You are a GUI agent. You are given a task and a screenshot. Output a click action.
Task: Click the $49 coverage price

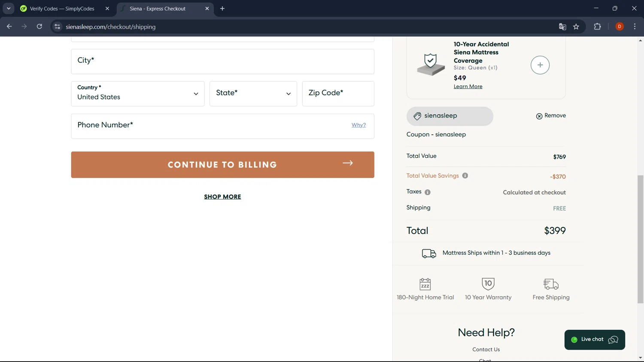pyautogui.click(x=460, y=78)
